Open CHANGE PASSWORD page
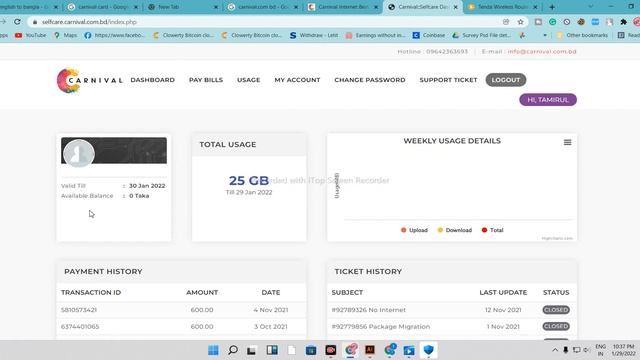 (x=370, y=80)
